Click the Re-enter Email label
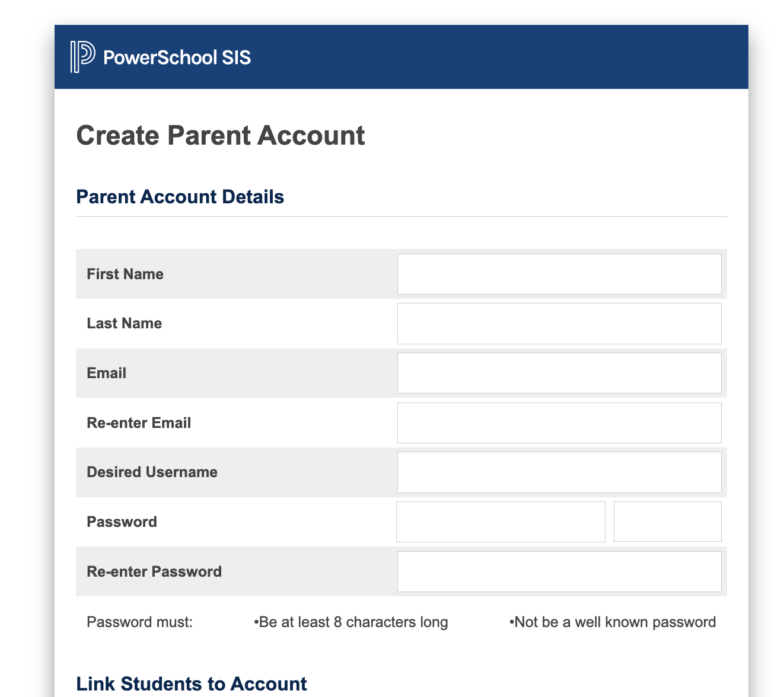 point(139,423)
